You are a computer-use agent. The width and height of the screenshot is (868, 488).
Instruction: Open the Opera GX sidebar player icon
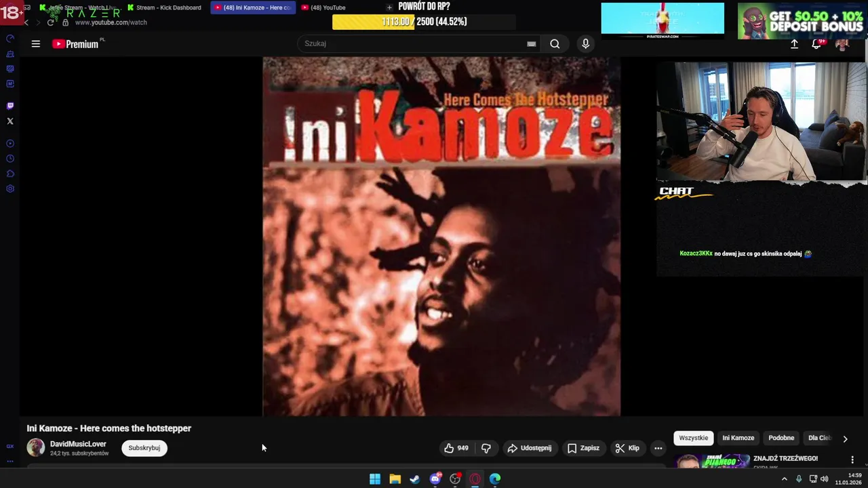click(x=10, y=144)
